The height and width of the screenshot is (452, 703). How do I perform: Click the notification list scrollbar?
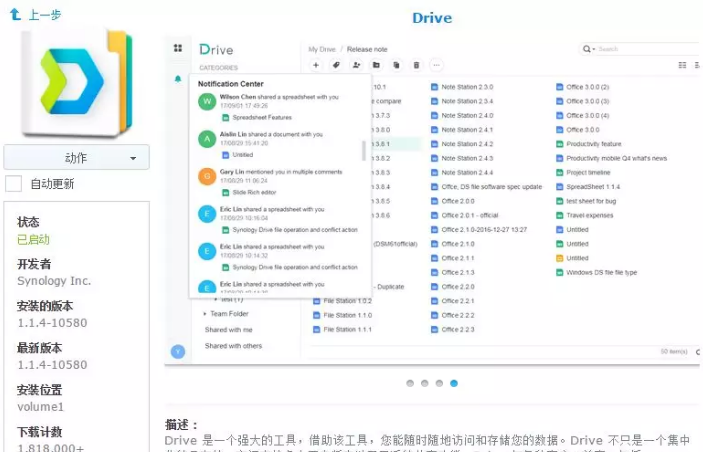click(364, 151)
